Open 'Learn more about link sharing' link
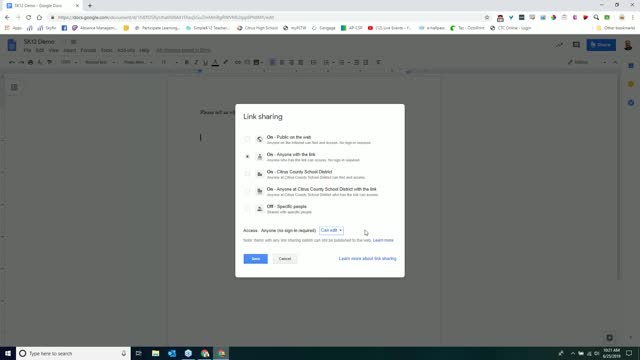This screenshot has height=360, width=640. click(x=367, y=258)
